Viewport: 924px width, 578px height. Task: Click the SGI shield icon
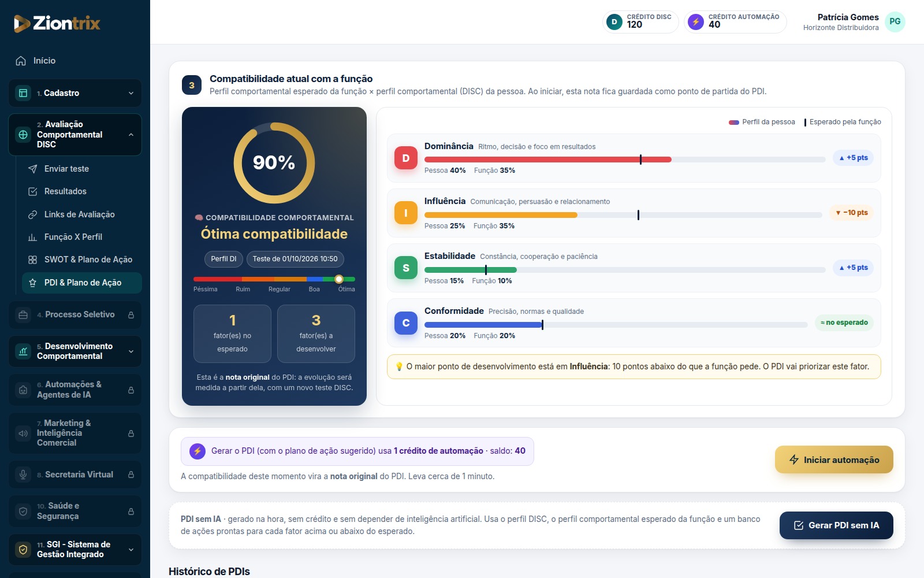[23, 550]
